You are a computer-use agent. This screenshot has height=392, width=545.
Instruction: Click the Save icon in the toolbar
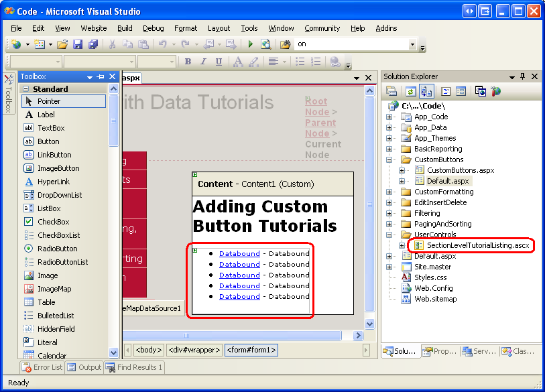coord(78,44)
